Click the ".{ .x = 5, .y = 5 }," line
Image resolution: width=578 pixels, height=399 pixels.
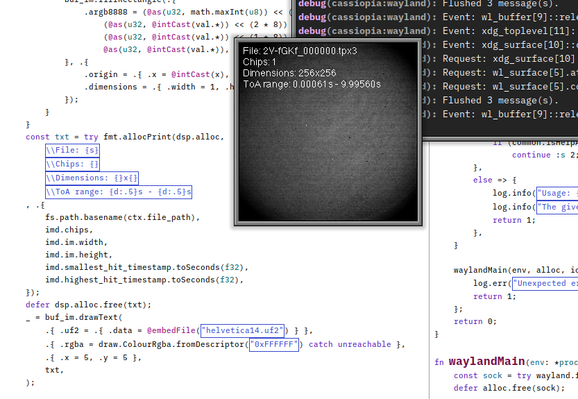click(x=93, y=358)
